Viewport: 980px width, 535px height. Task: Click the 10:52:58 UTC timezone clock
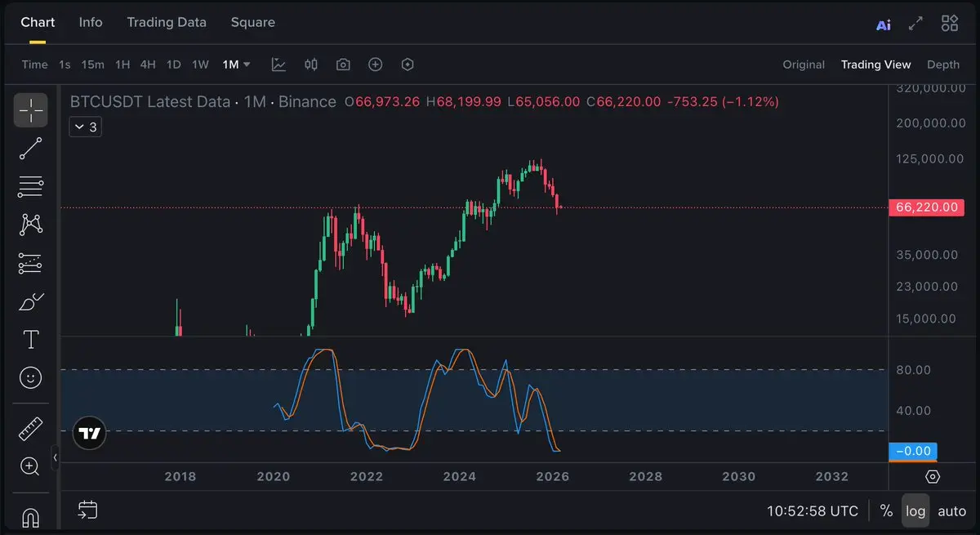coord(813,511)
